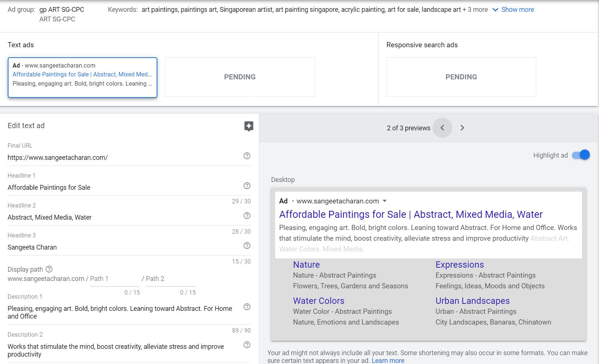Click the 'Text ads' section heading
Screen dimensions: 599x364
tap(21, 45)
